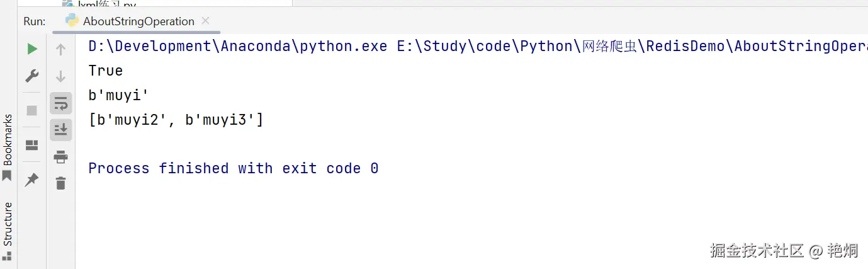Click the Run panel label
Screen dimensions: 868x269
(35, 21)
